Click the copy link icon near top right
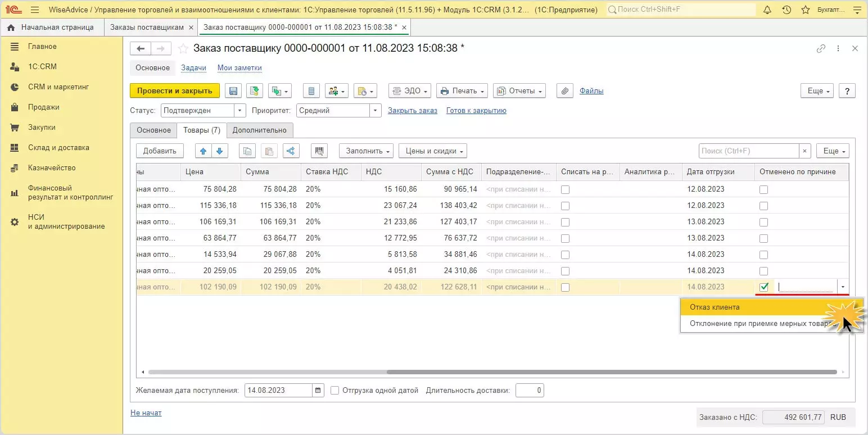 tap(821, 49)
